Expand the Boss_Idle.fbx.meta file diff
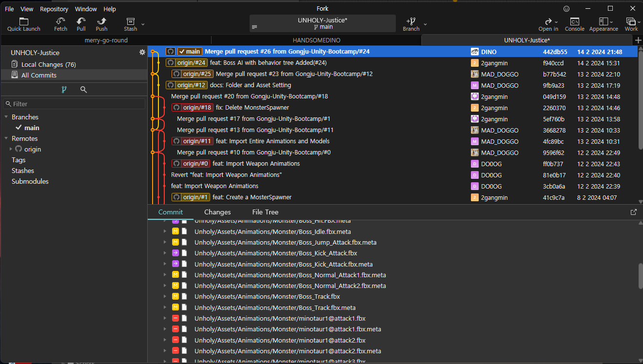This screenshot has height=364, width=643. [165, 231]
